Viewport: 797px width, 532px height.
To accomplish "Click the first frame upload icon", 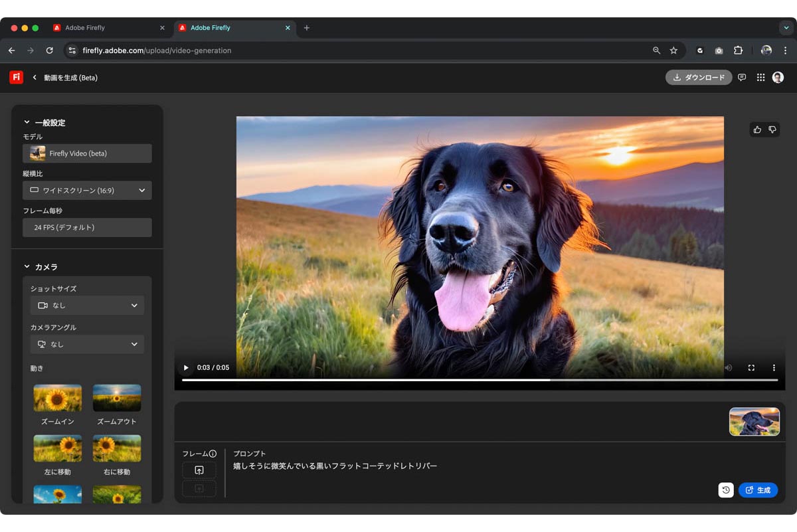I will 199,470.
